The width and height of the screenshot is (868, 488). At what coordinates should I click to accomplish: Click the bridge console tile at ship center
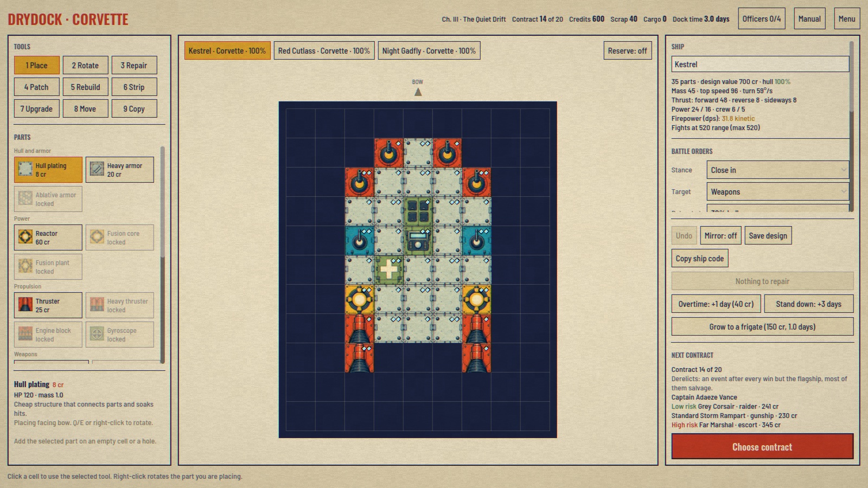click(418, 240)
